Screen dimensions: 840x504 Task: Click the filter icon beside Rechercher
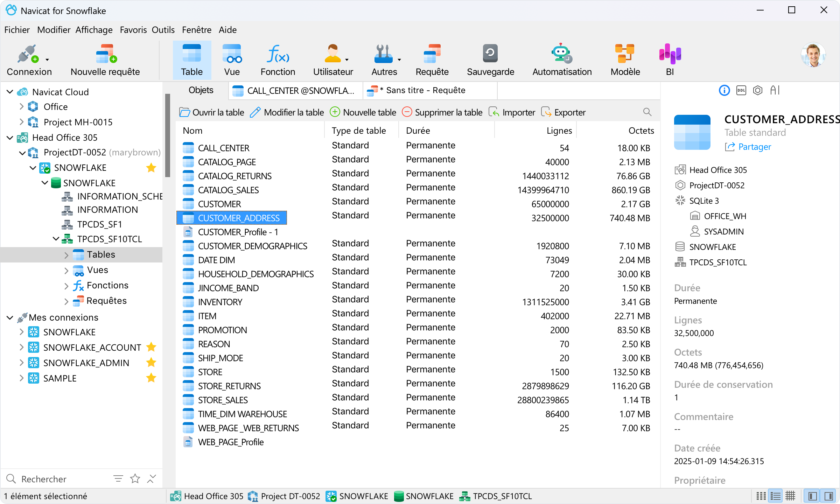(118, 478)
